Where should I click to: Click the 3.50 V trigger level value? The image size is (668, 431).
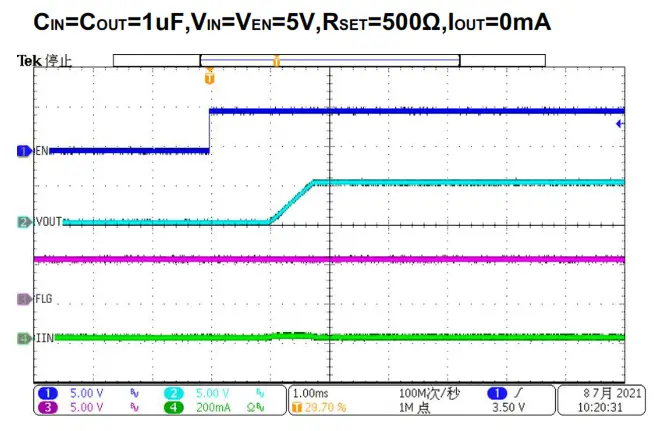pos(508,408)
